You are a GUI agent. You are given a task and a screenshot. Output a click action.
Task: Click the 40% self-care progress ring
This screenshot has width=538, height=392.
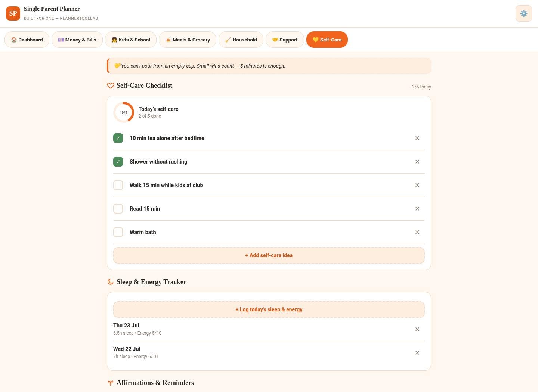pos(124,112)
